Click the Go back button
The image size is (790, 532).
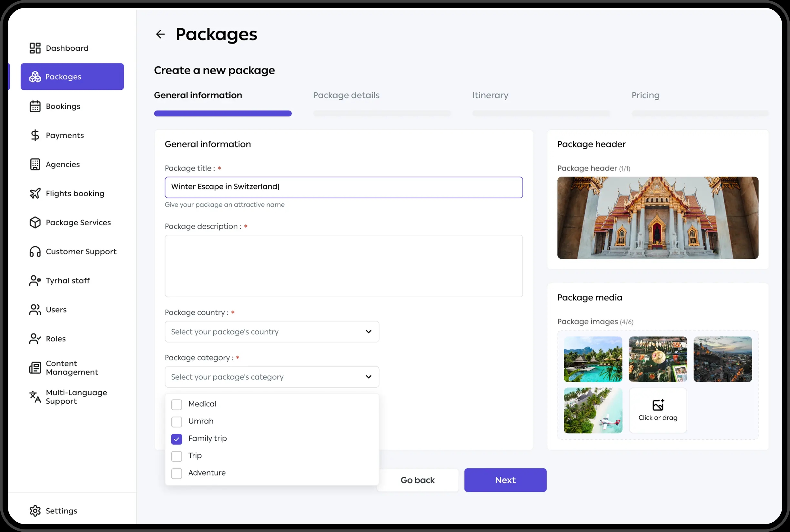pyautogui.click(x=418, y=480)
